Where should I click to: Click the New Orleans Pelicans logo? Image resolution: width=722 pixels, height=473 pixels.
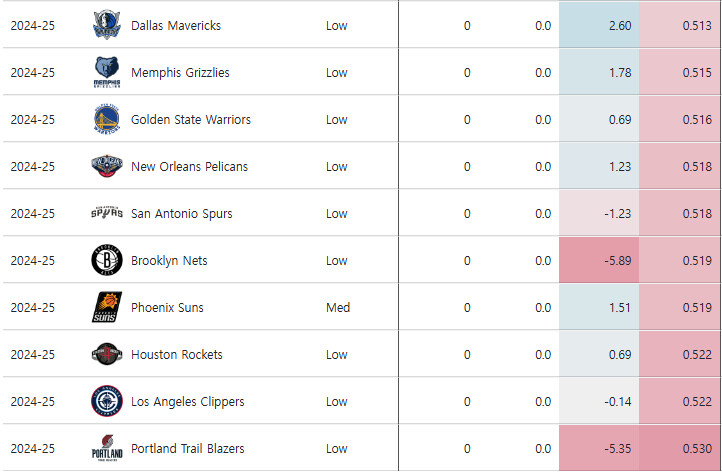point(105,166)
